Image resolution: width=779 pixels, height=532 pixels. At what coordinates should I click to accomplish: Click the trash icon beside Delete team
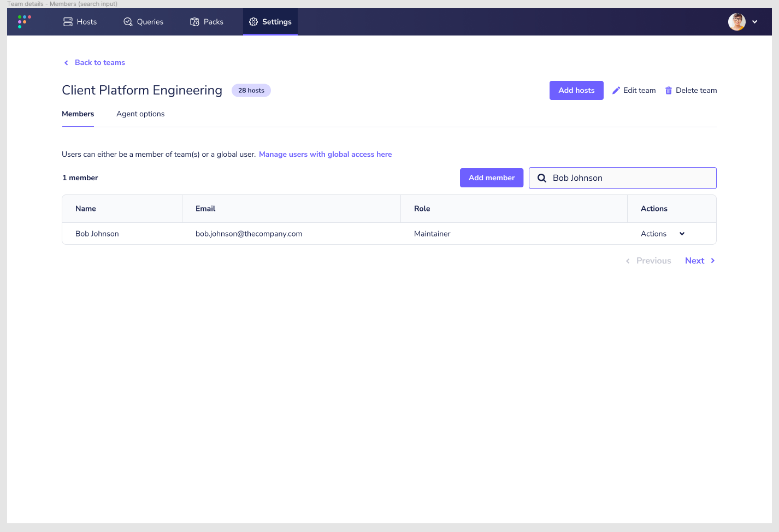669,90
